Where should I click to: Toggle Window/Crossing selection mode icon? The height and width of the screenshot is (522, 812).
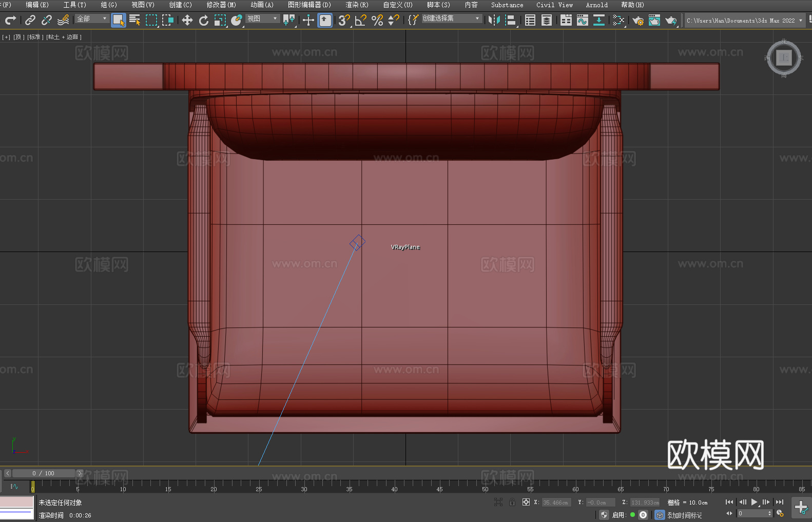168,20
